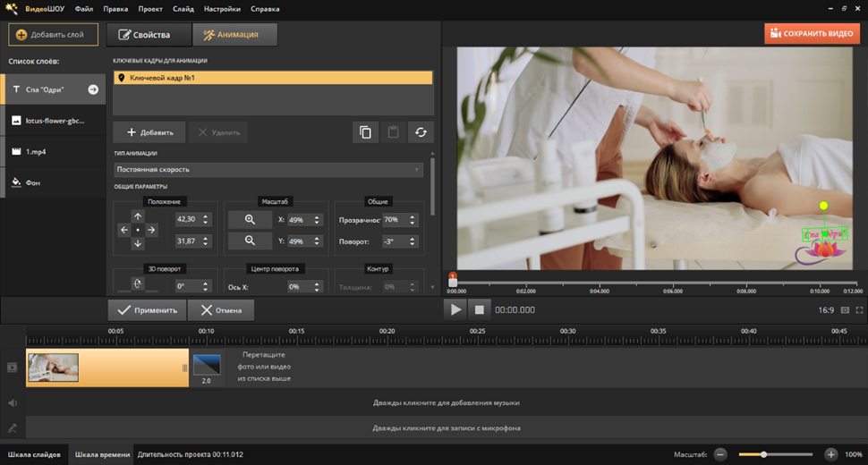
Task: Click the center position dot
Action: [138, 230]
